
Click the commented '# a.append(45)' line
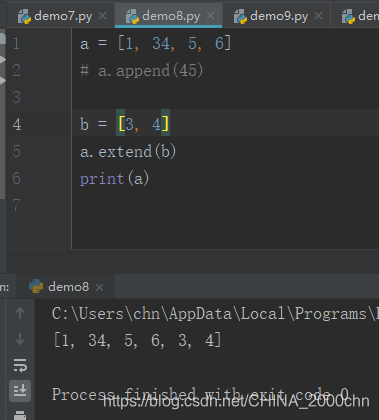(x=141, y=71)
